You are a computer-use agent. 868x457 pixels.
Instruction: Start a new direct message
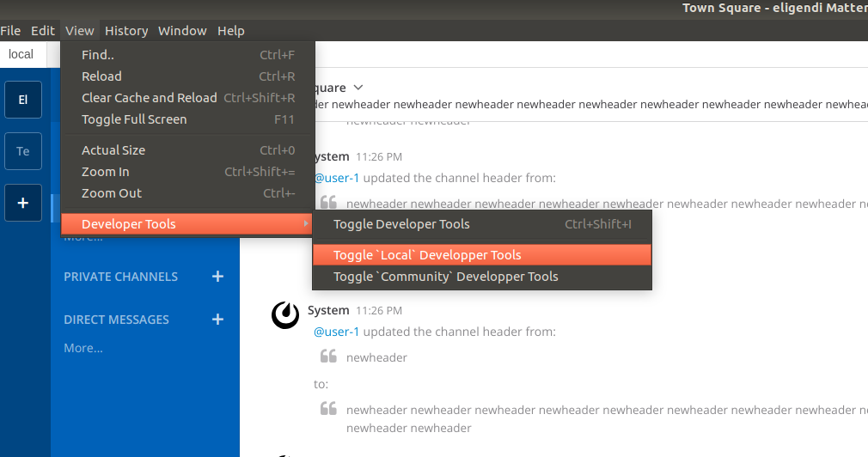[217, 320]
